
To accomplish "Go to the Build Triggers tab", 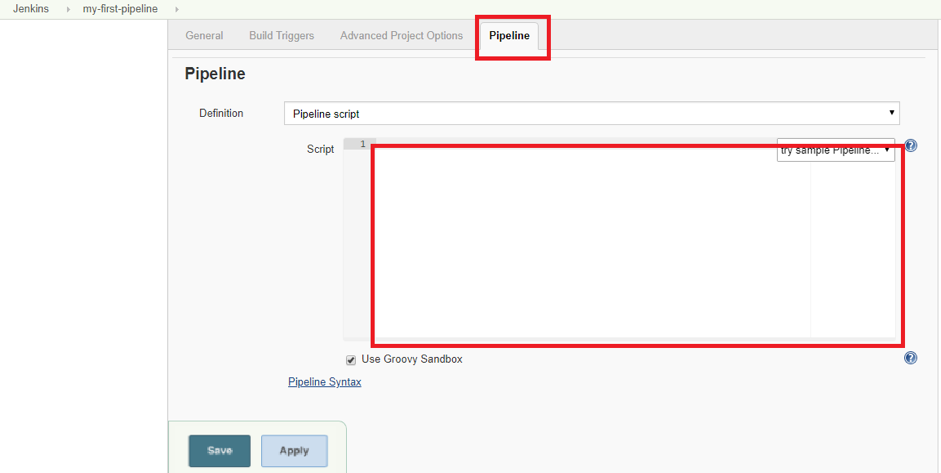I will (281, 36).
